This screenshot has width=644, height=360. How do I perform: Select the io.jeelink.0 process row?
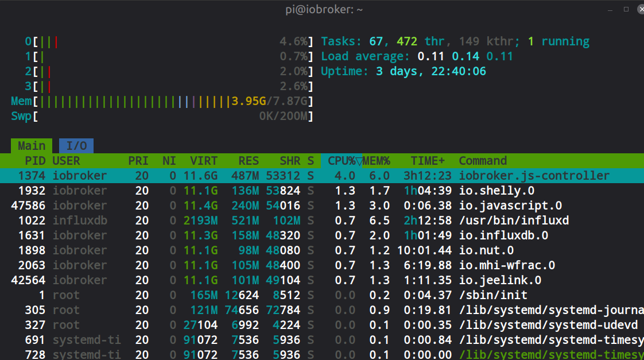[x=322, y=280]
